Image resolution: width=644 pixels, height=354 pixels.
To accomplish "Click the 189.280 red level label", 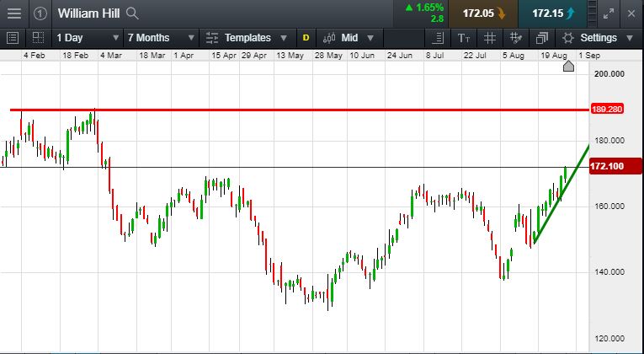I will pos(607,110).
